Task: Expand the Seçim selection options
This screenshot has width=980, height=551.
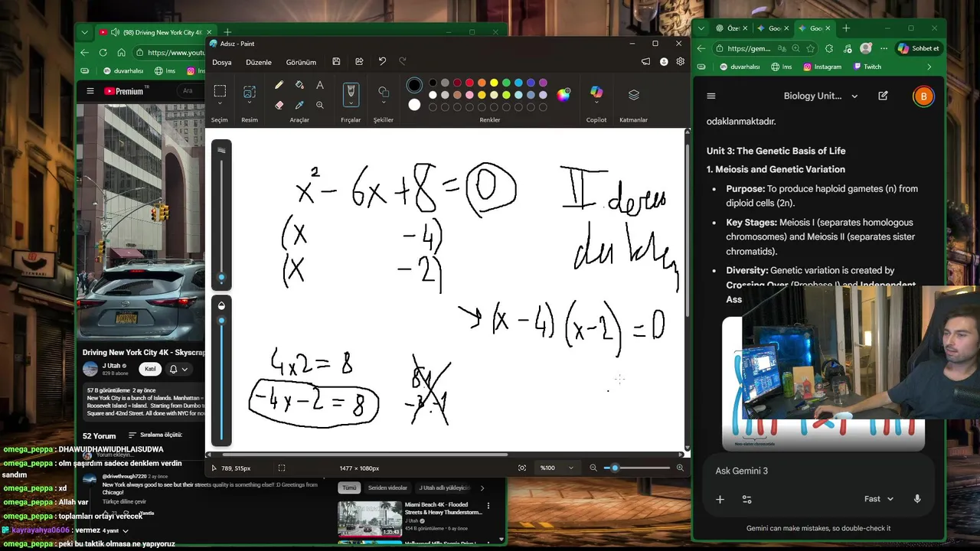Action: 220,104
